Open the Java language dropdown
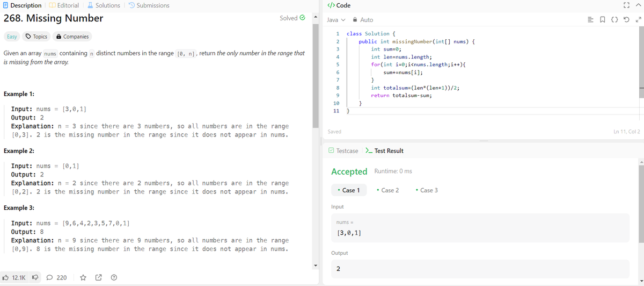Viewport: 644px width, 286px height. (335, 20)
